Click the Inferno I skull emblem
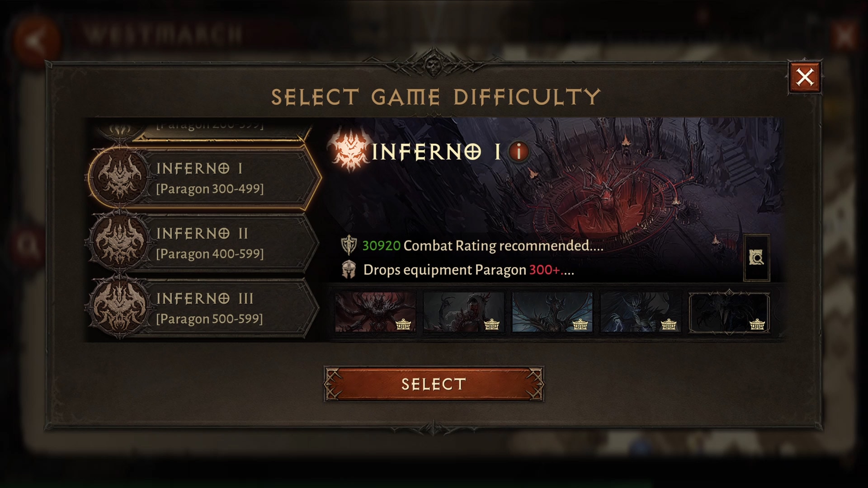 coord(120,176)
